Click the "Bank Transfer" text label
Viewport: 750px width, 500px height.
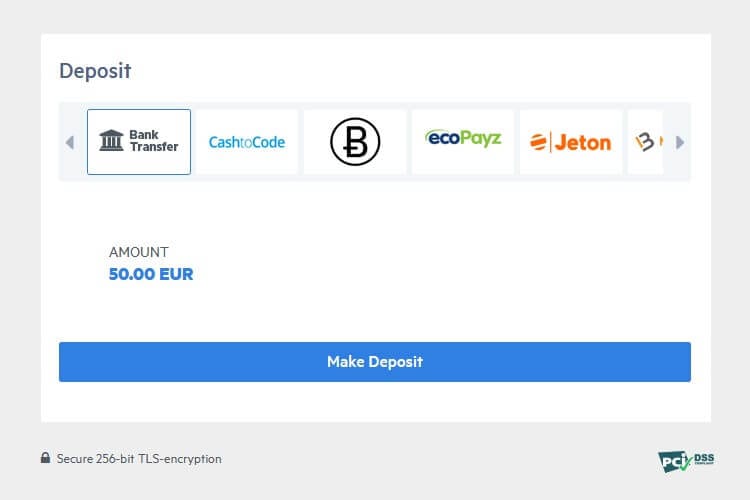coord(154,141)
